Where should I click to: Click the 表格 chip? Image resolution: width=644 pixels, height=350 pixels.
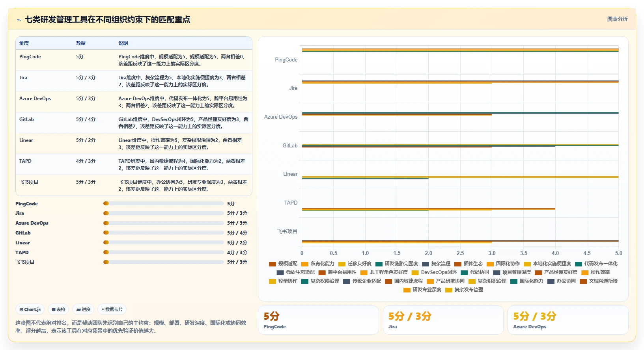tap(58, 309)
